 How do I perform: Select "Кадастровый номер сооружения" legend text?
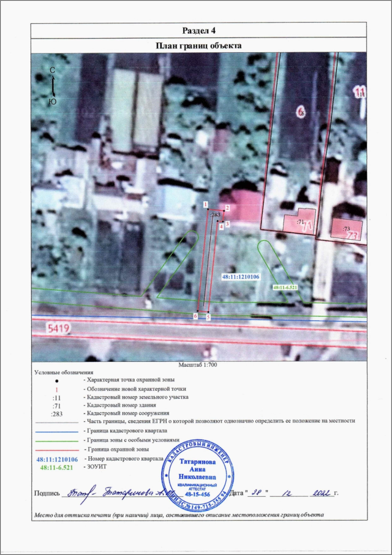tap(127, 413)
